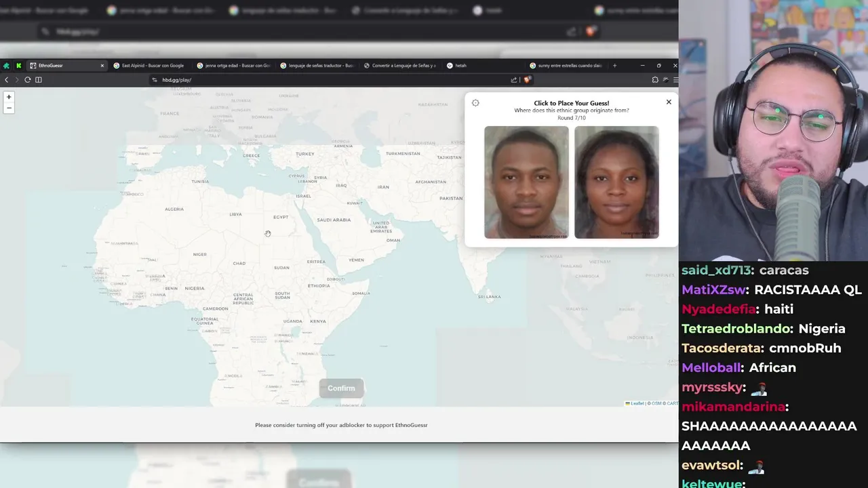Toggle the browser sidebar panel icon

39,80
